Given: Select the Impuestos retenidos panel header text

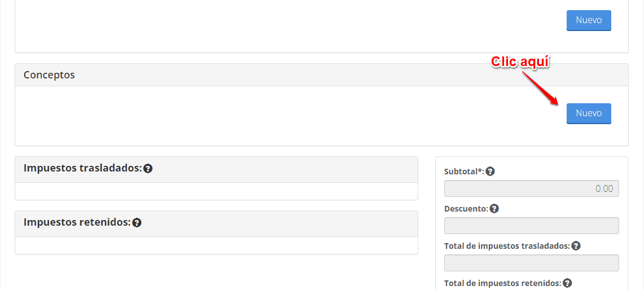Looking at the screenshot, I should tap(77, 222).
